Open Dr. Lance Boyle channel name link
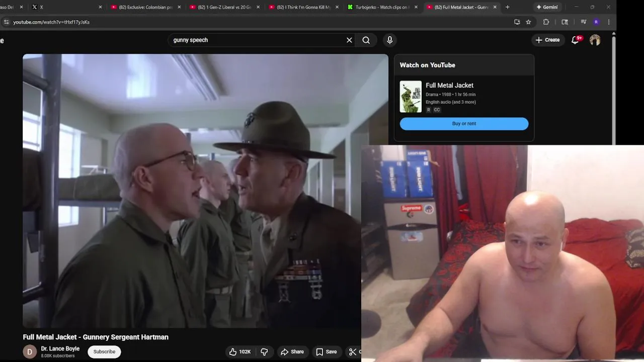 click(x=60, y=349)
